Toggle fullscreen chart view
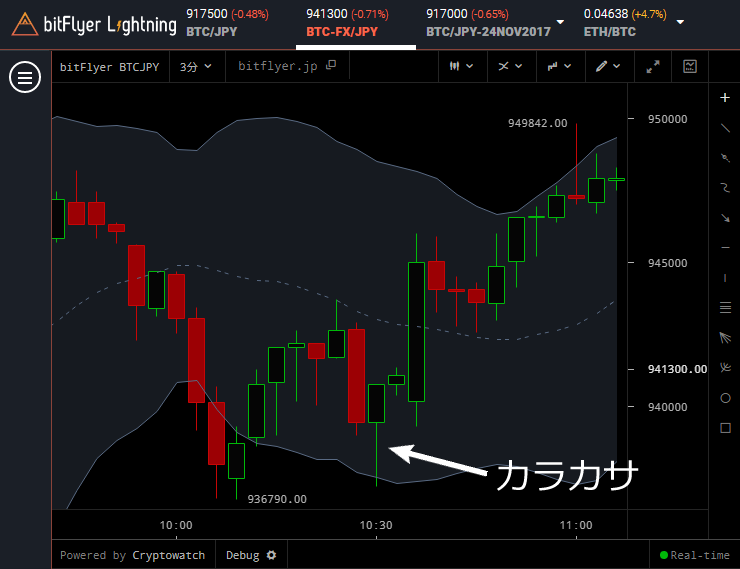The width and height of the screenshot is (740, 569). 653,66
